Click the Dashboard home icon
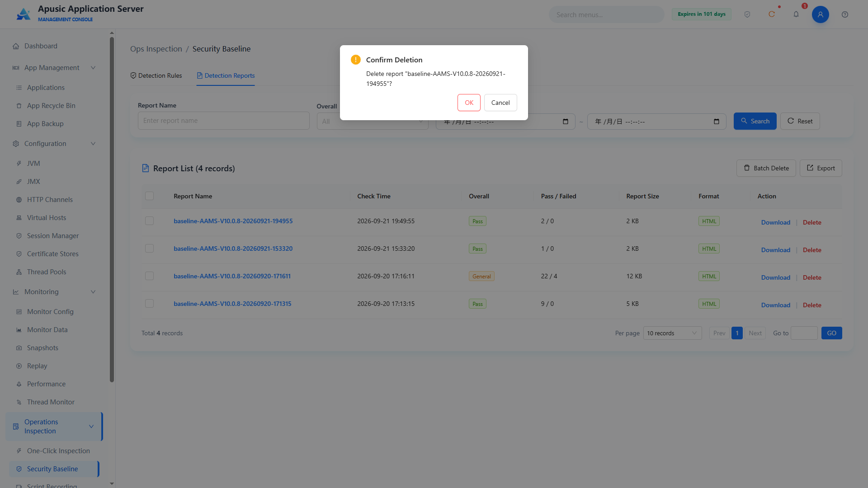The width and height of the screenshot is (868, 488). coord(16,46)
